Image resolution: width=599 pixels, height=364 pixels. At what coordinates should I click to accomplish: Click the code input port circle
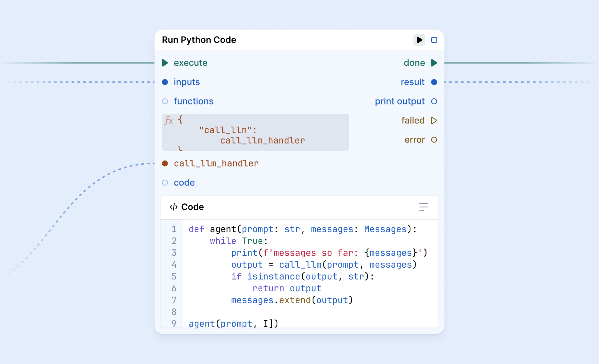tap(165, 183)
